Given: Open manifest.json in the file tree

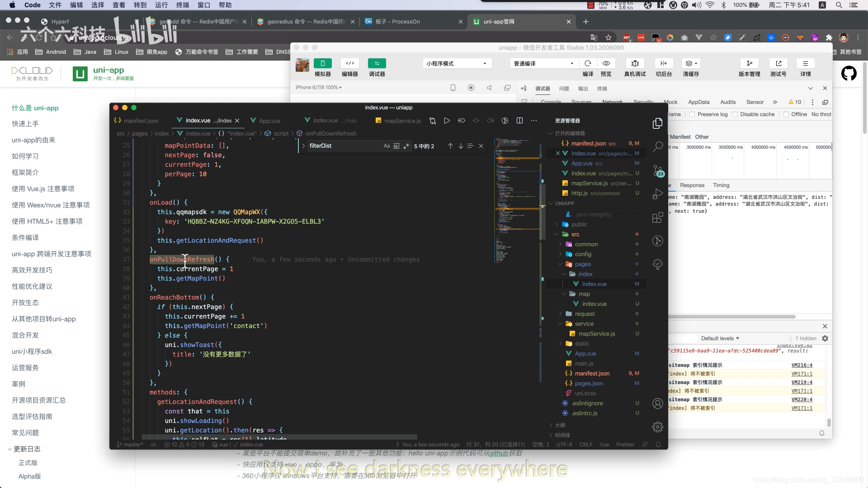Looking at the screenshot, I should pyautogui.click(x=592, y=374).
